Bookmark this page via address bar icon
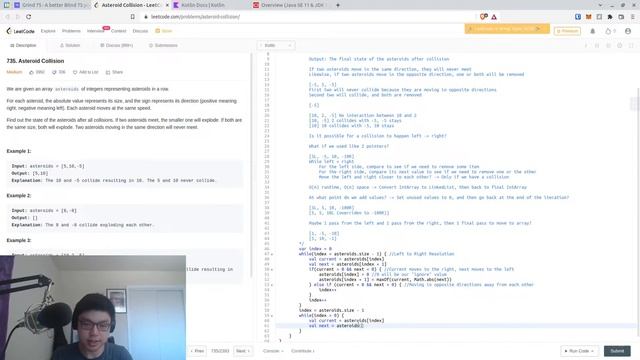 pos(133,17)
